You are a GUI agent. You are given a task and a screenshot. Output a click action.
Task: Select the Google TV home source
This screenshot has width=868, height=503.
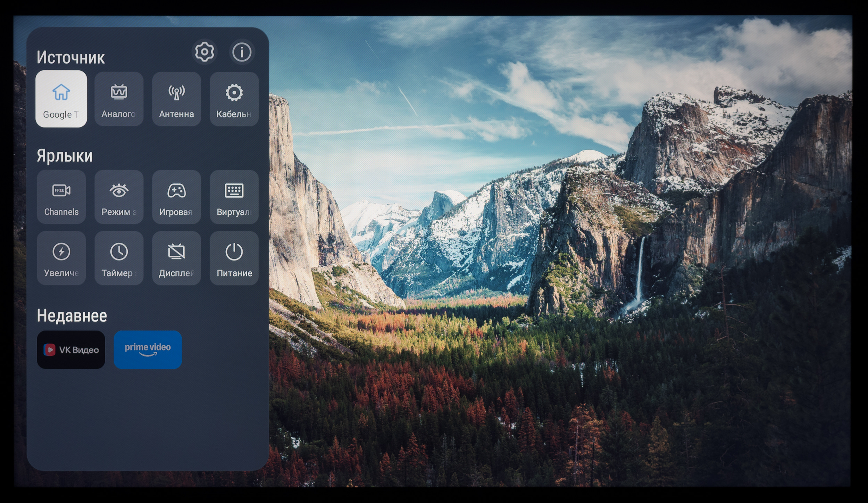coord(61,99)
